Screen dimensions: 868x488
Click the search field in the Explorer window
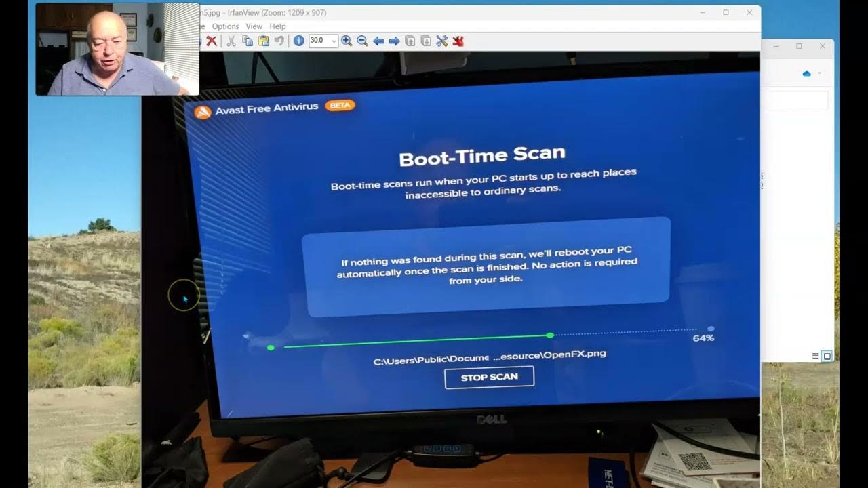[795, 100]
